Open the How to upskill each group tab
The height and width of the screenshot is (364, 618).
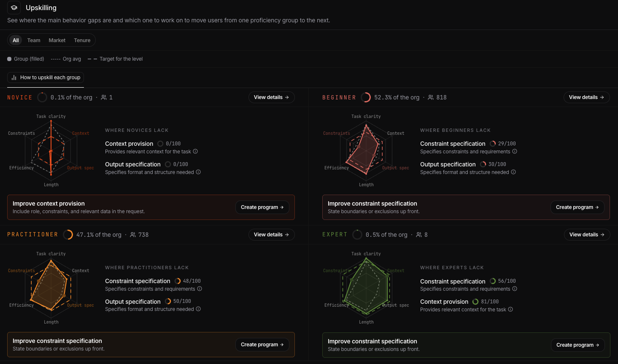[46, 78]
